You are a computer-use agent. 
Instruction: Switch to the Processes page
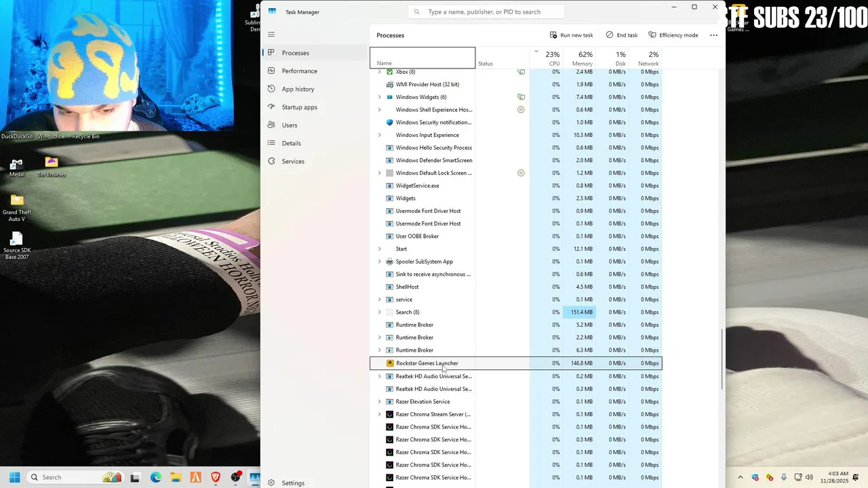coord(315,53)
